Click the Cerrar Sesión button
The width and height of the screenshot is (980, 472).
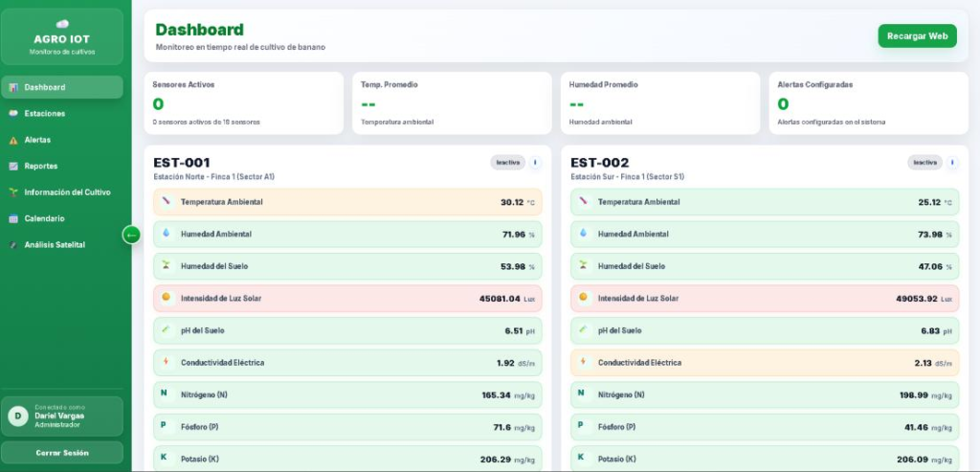62,453
